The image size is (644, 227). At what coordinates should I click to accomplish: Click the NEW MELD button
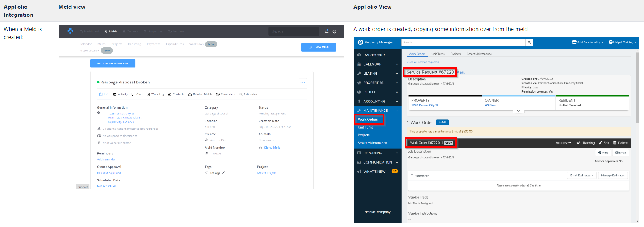[x=319, y=47]
